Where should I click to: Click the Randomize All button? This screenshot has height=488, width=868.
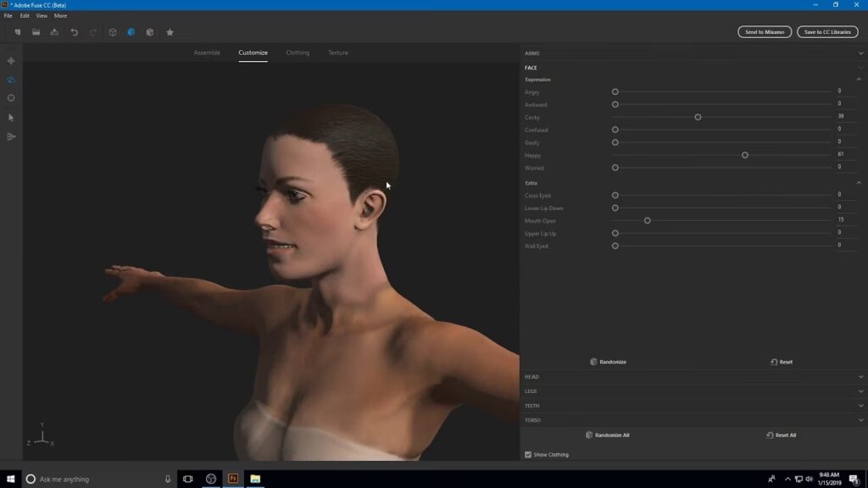607,435
